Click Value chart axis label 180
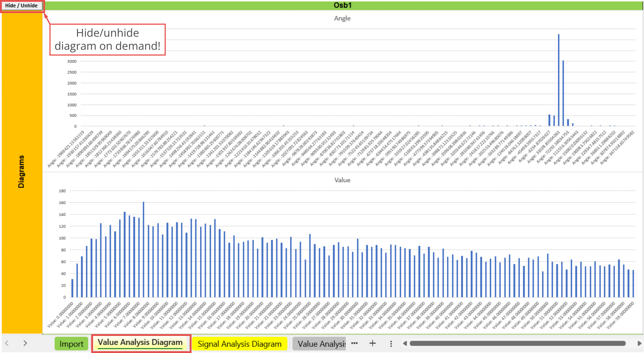 tap(62, 191)
